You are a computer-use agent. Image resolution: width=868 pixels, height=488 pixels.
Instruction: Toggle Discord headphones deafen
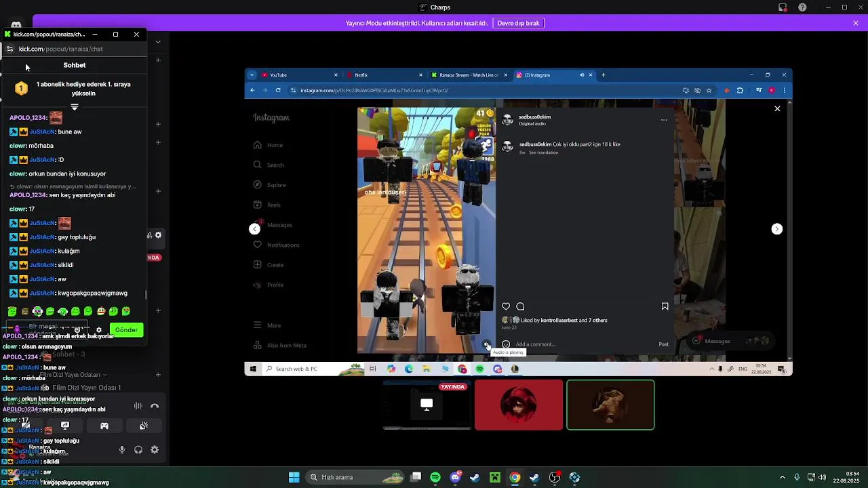(x=138, y=449)
